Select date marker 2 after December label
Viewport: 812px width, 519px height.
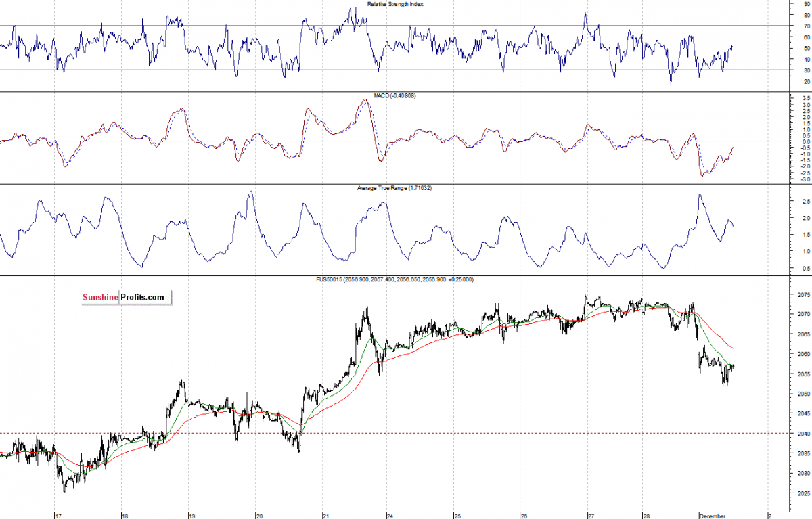tap(769, 515)
